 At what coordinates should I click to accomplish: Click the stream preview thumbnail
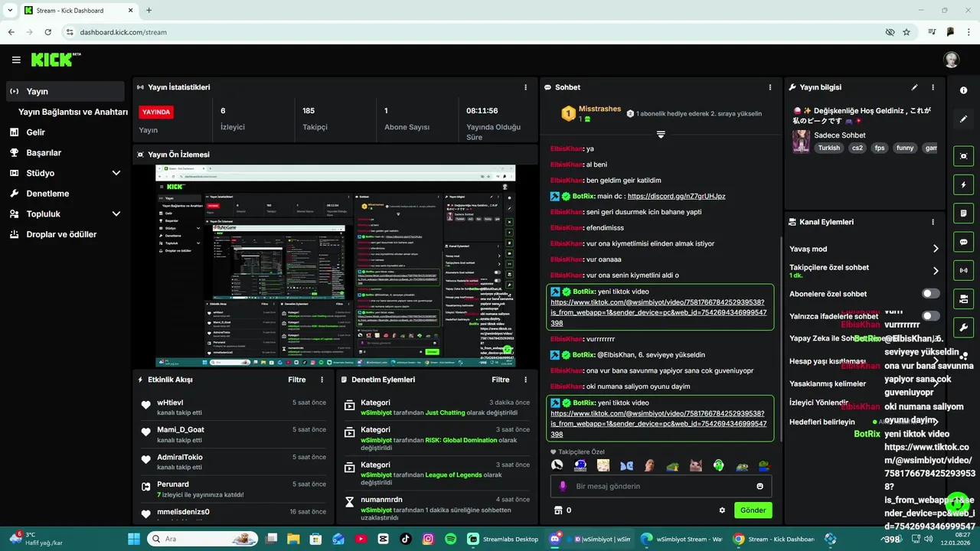[x=335, y=266]
